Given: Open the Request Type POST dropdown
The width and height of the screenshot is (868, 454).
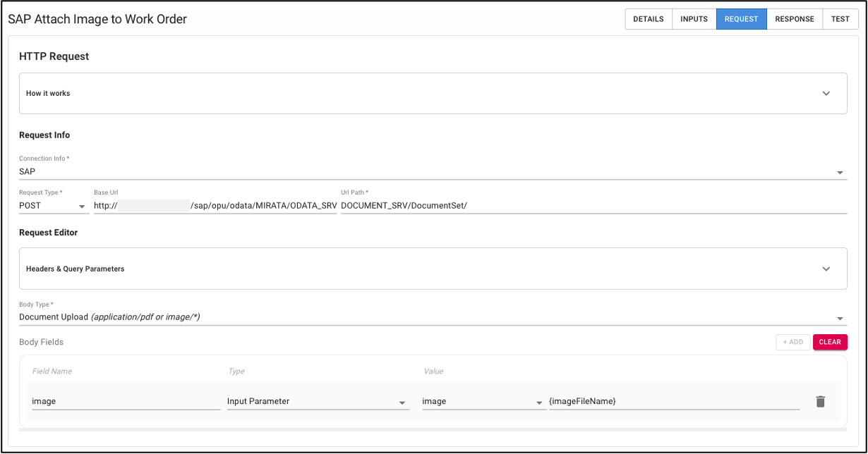Looking at the screenshot, I should click(x=54, y=206).
